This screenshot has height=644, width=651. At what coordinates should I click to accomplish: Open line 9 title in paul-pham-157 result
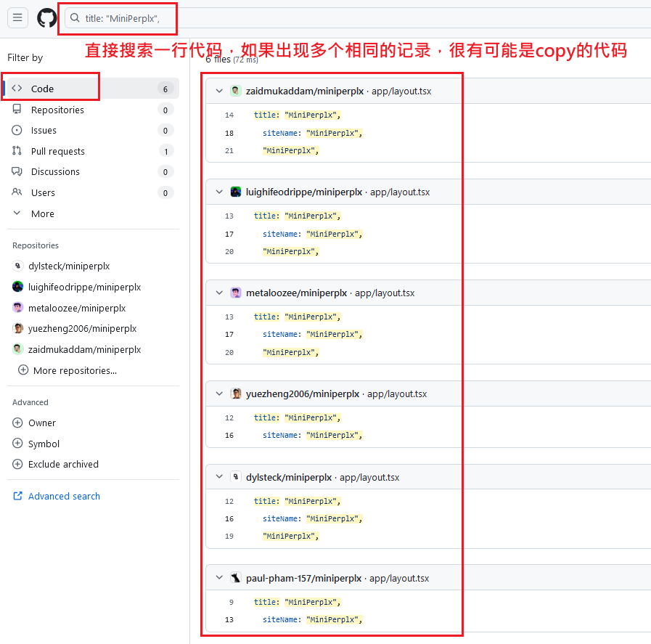click(x=297, y=602)
